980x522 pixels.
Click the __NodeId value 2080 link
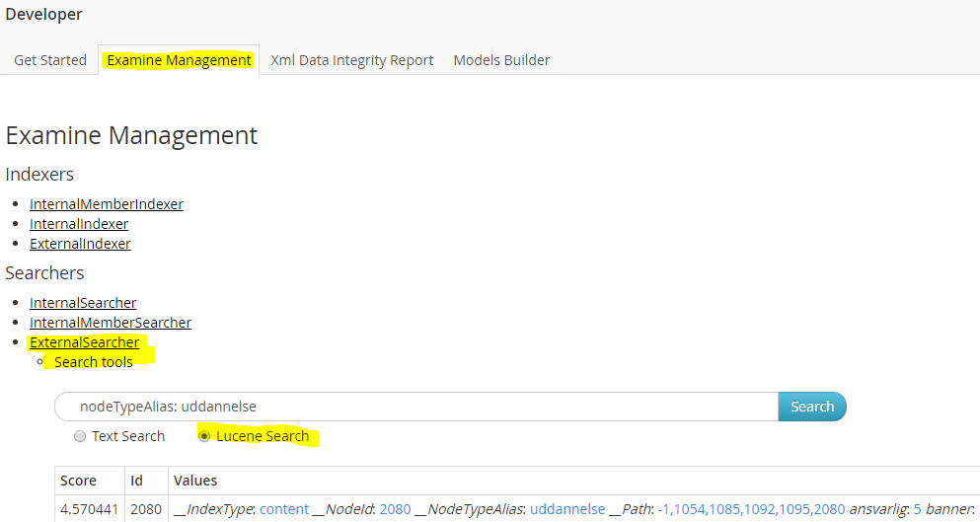click(x=395, y=509)
